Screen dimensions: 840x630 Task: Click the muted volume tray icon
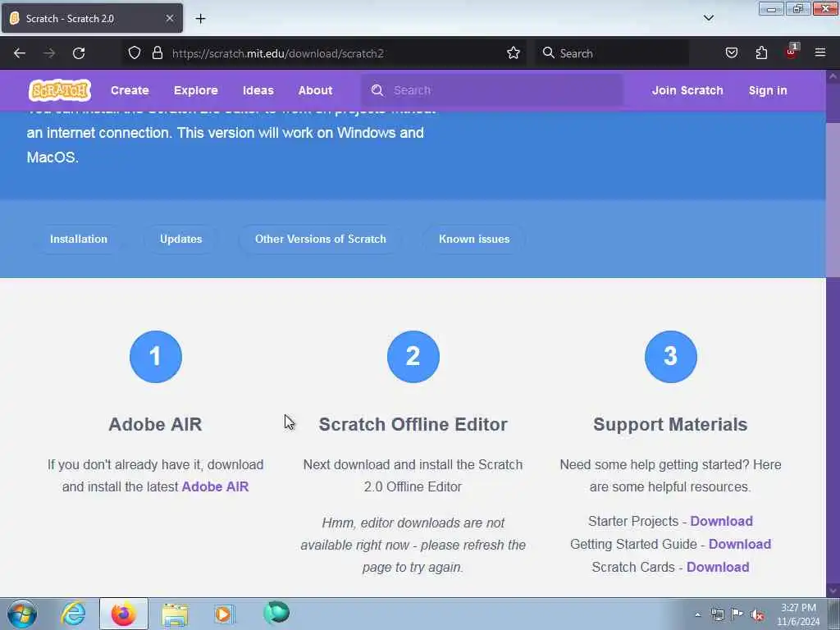click(757, 615)
